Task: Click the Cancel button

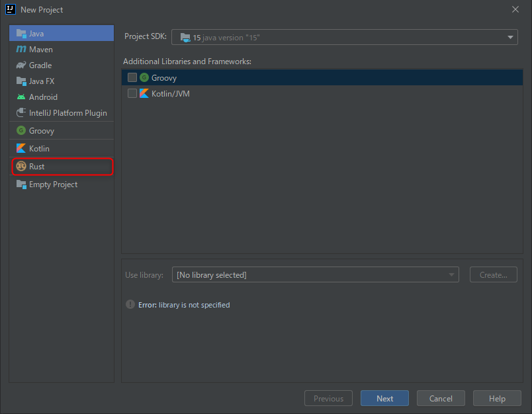Action: tap(441, 398)
